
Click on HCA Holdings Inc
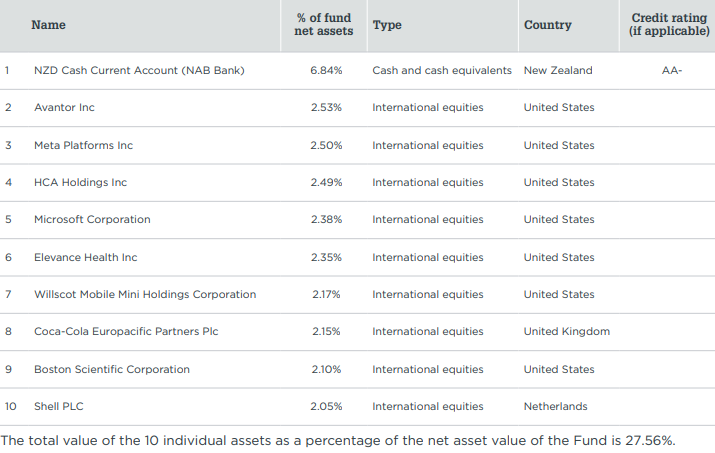[80, 182]
